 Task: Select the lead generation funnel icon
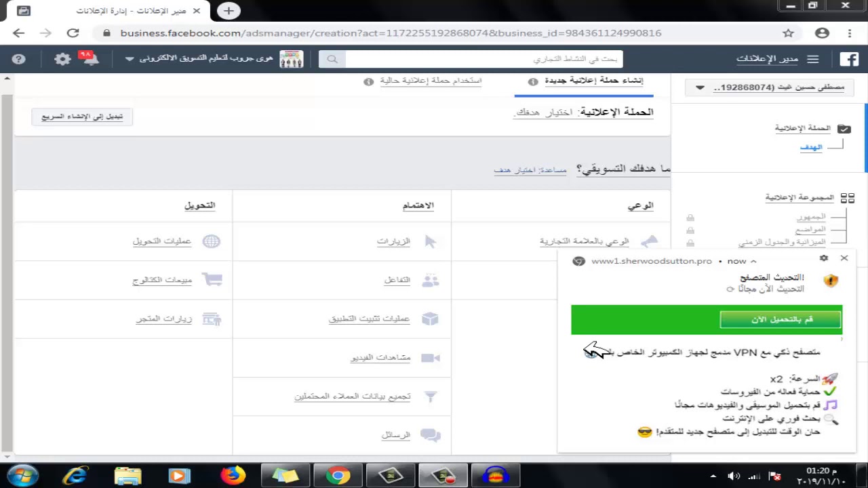click(x=431, y=396)
